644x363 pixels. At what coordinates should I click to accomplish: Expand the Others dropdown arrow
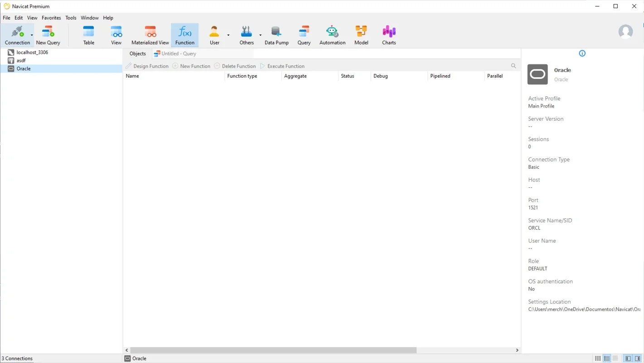click(260, 35)
